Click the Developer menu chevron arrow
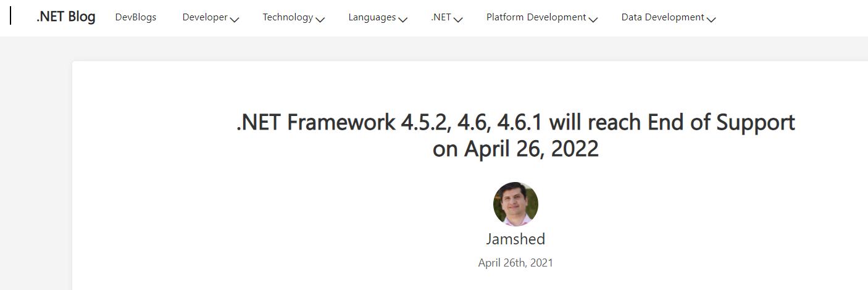The image size is (868, 290). click(235, 19)
